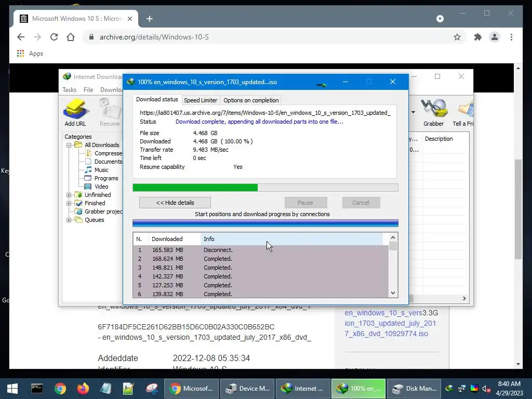Click the blue connections progress bar
This screenshot has width=532, height=399.
click(265, 223)
